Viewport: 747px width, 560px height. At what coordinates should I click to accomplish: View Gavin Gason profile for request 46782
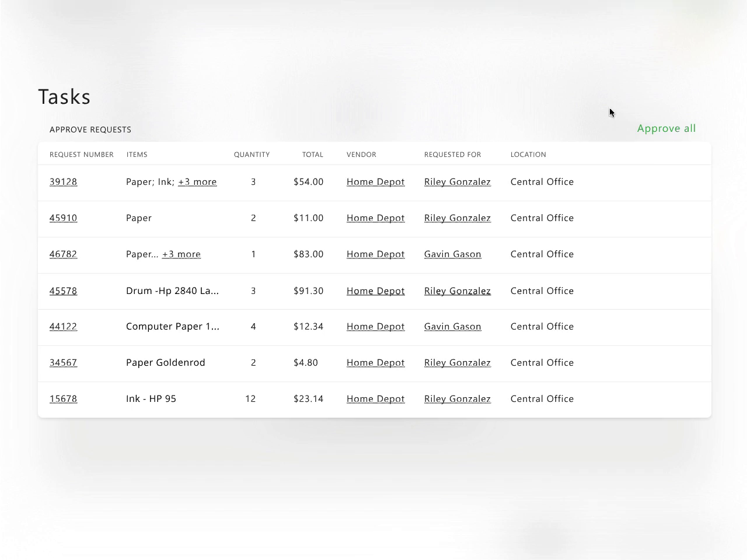click(453, 254)
